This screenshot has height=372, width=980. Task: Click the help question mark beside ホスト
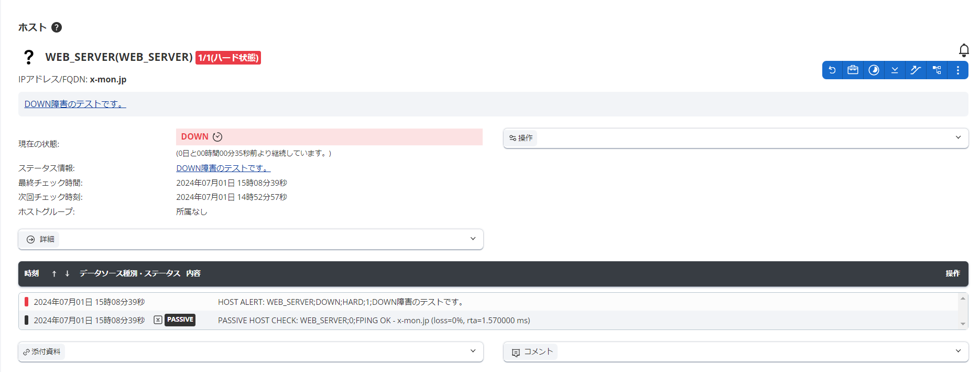pos(57,27)
